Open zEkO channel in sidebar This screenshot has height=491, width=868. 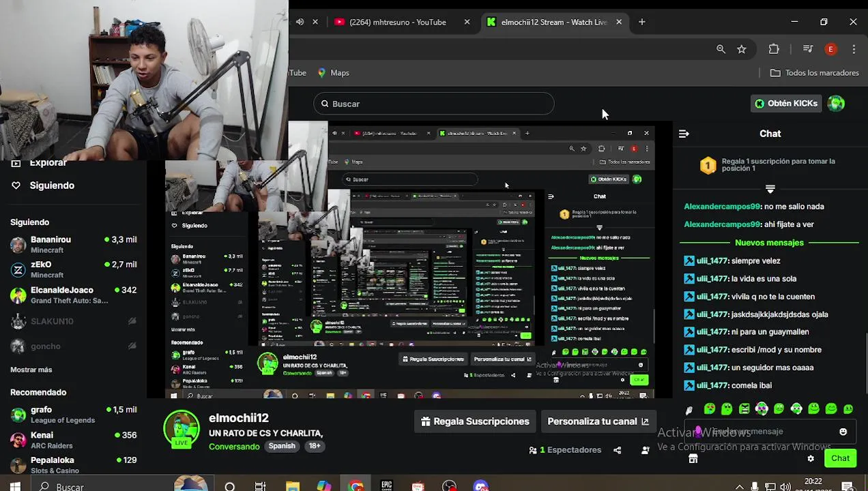click(x=73, y=269)
